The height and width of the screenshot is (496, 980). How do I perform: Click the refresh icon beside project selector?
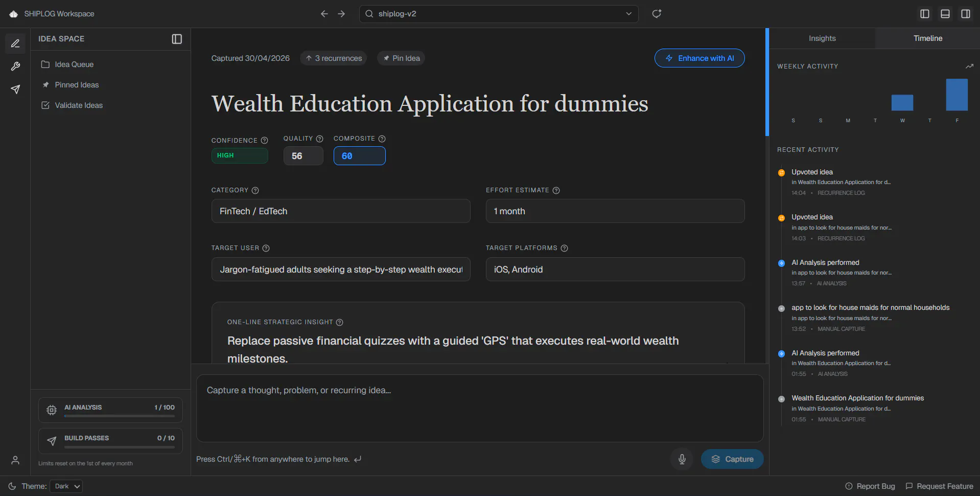click(657, 14)
